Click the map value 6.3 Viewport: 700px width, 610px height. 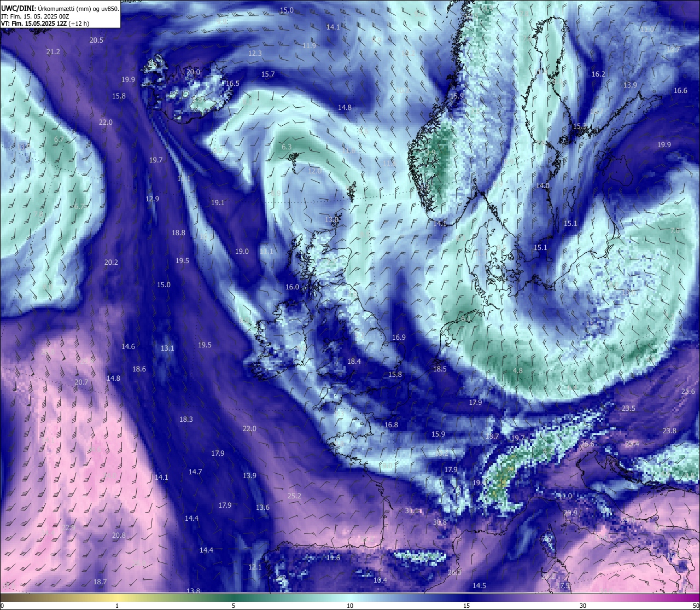[287, 147]
